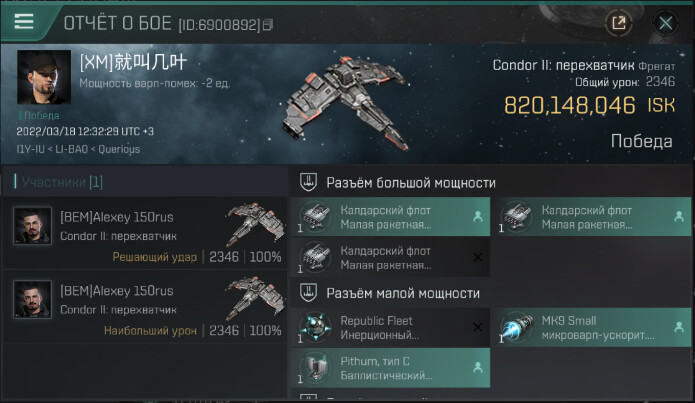
Task: Select the top-right Caldari fleet rocket launcher
Action: (593, 217)
